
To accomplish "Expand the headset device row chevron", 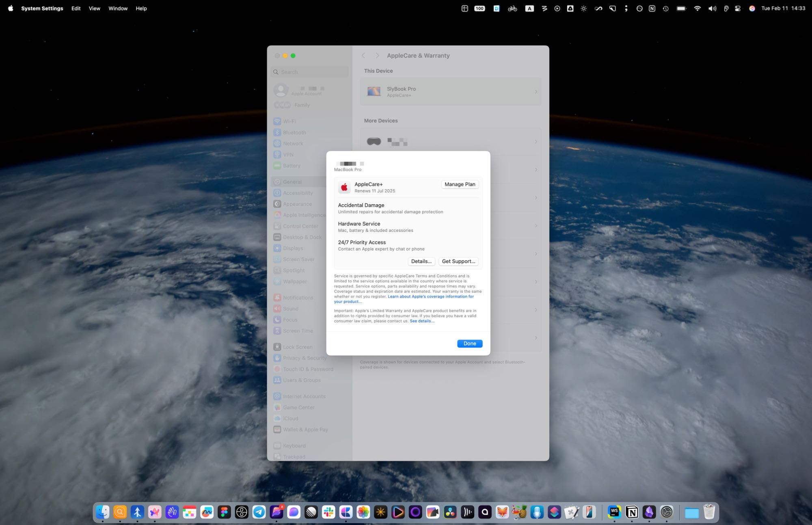I will click(536, 142).
